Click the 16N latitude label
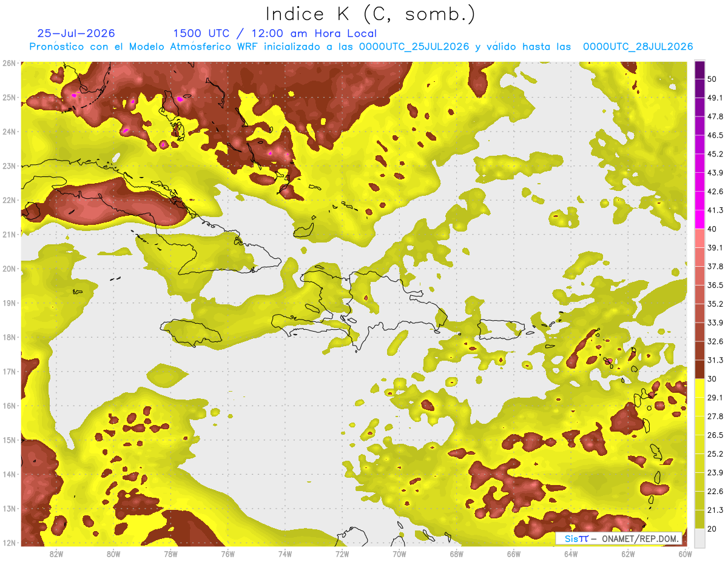 click(x=9, y=406)
